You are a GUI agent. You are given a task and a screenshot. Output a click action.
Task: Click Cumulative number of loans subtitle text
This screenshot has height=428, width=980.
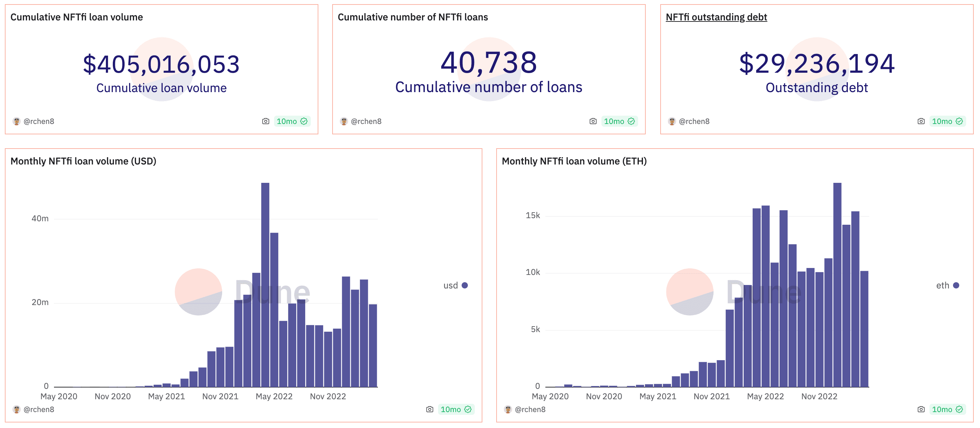click(489, 87)
